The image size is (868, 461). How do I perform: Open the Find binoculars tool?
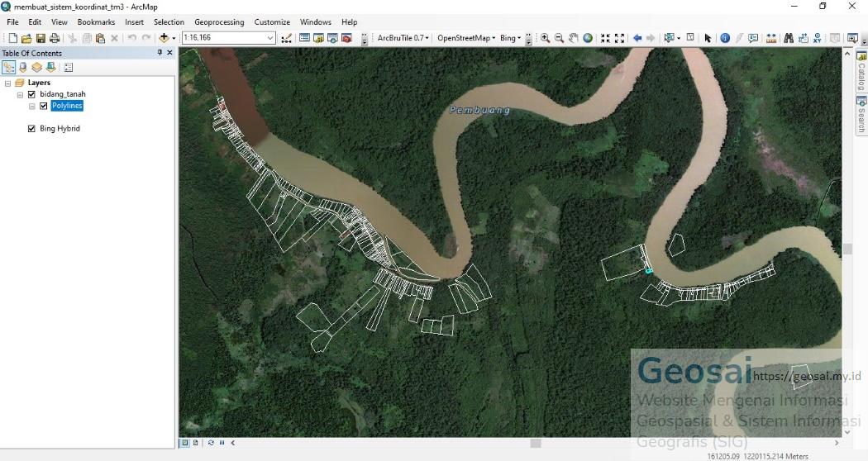[789, 38]
